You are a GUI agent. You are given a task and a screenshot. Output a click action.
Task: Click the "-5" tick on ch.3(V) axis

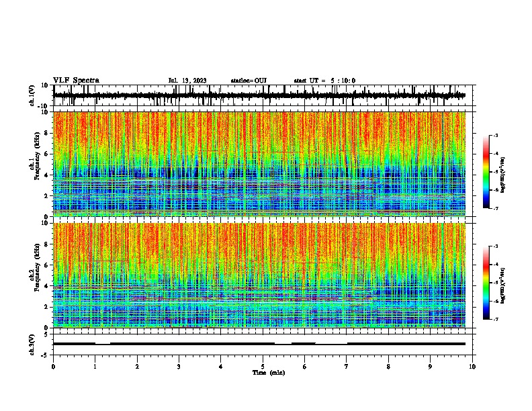[x=45, y=355]
